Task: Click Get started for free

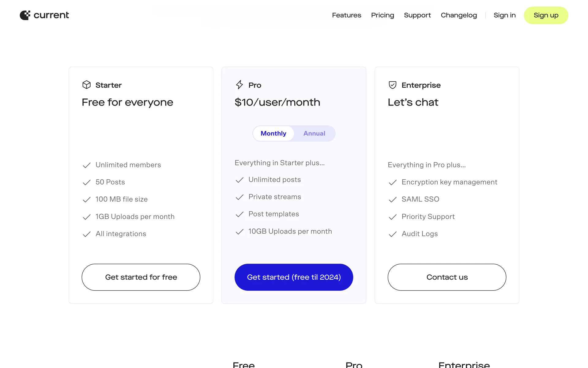Action: (x=141, y=277)
